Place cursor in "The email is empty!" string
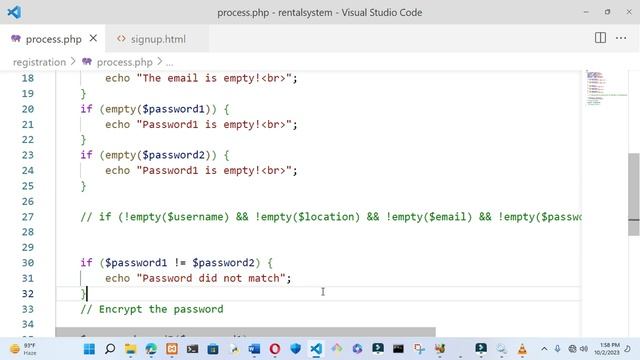The width and height of the screenshot is (640, 360). pyautogui.click(x=214, y=78)
